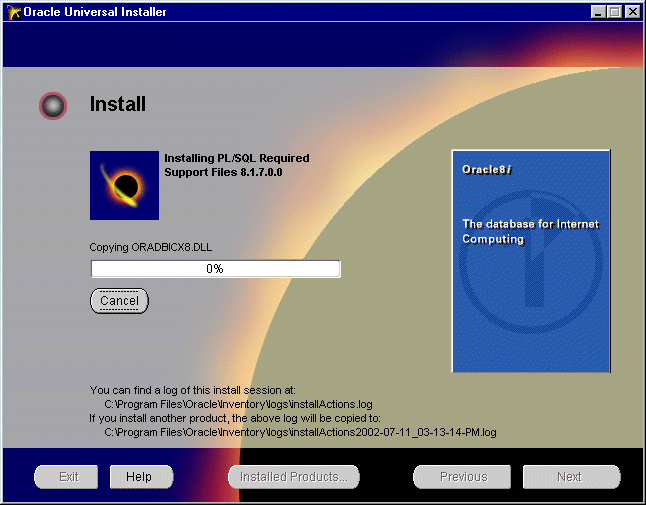Click 'You can find a log' text
Viewport: 646px width, 505px height.
click(x=192, y=390)
